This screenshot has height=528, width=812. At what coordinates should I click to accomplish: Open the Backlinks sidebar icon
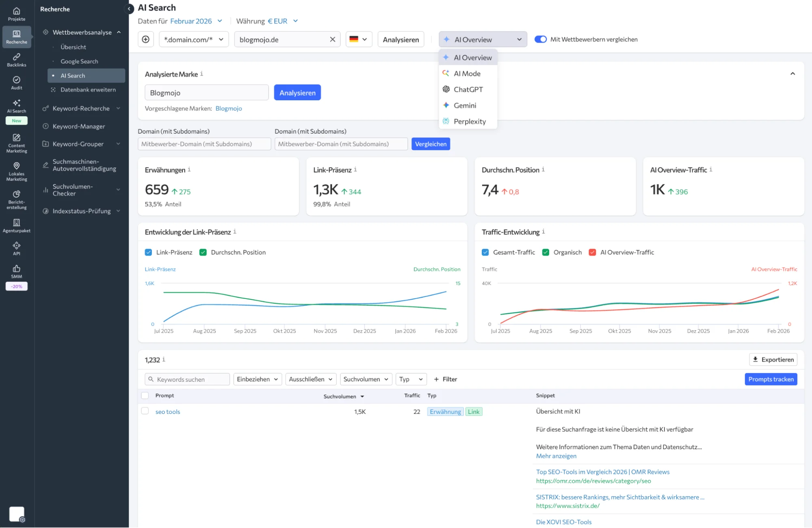(x=17, y=60)
